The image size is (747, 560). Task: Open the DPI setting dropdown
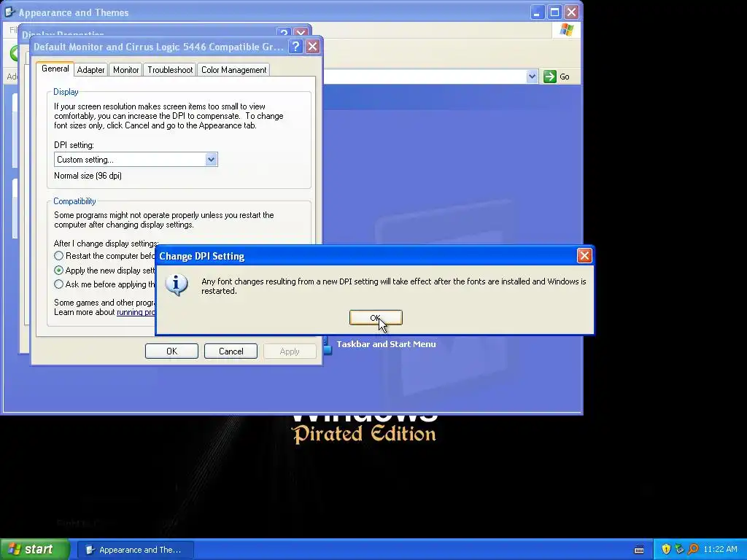point(211,160)
